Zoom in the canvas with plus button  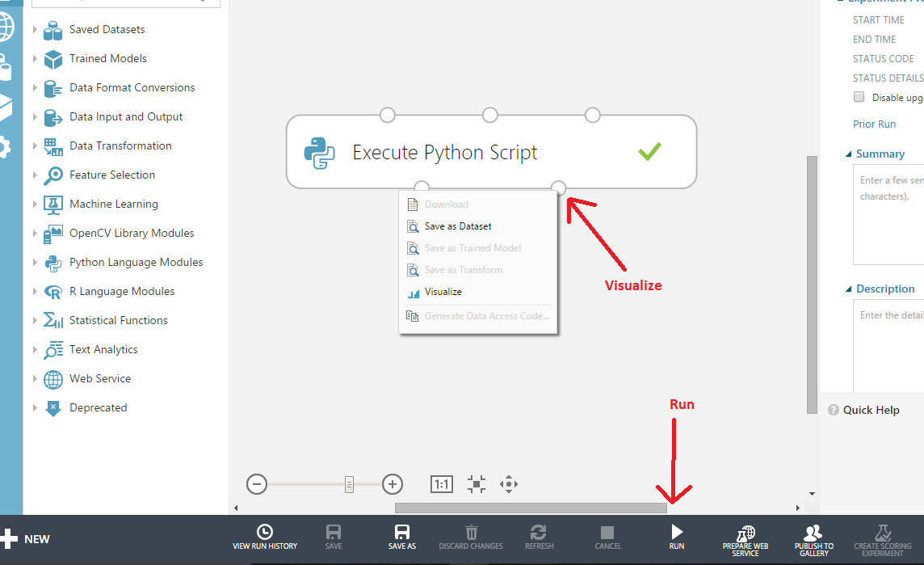click(393, 484)
